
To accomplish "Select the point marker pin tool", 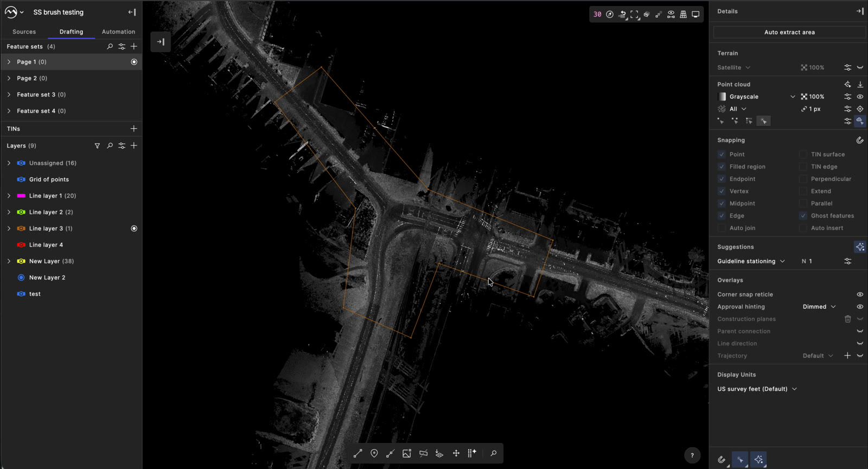I will 374,453.
